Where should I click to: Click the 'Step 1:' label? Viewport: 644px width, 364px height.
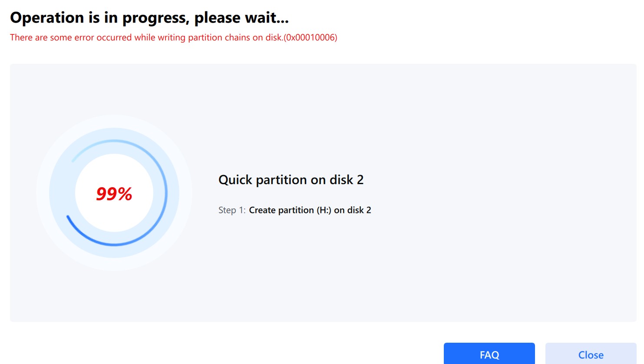pyautogui.click(x=231, y=210)
